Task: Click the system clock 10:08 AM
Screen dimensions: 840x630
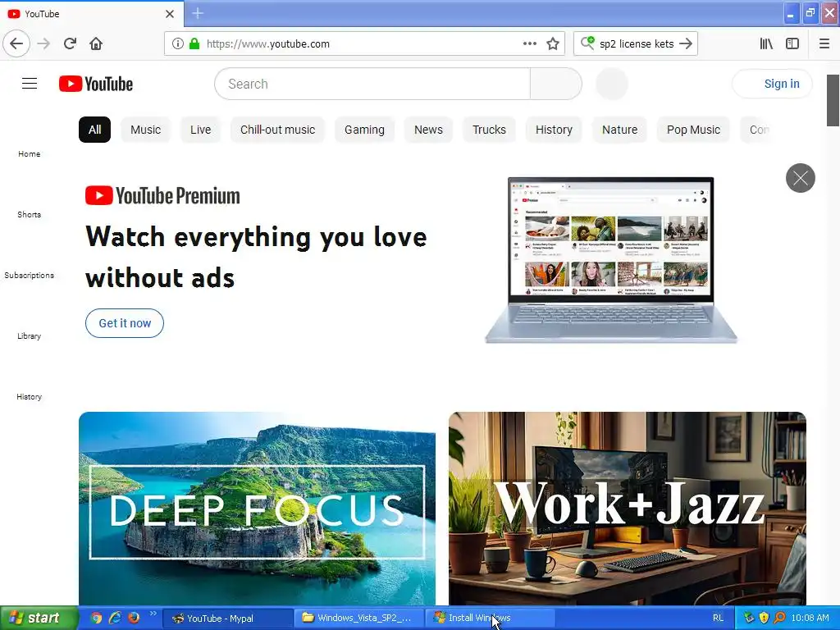Action: (x=810, y=618)
